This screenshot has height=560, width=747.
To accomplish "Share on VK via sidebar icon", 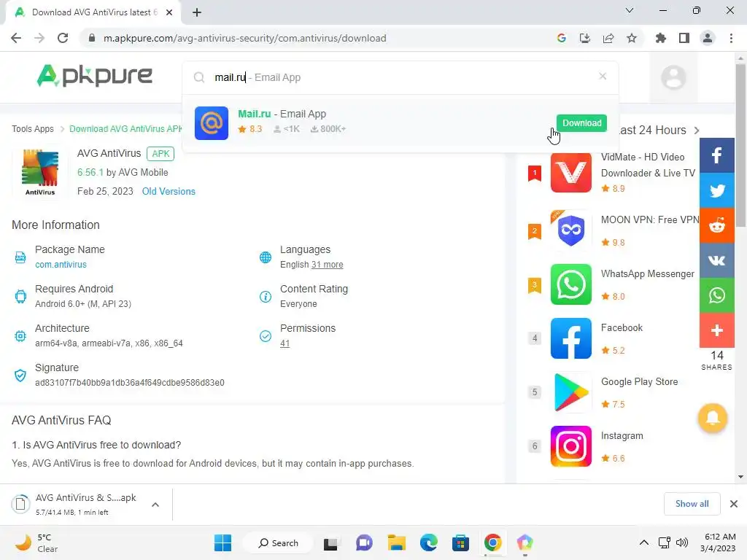I will click(716, 260).
